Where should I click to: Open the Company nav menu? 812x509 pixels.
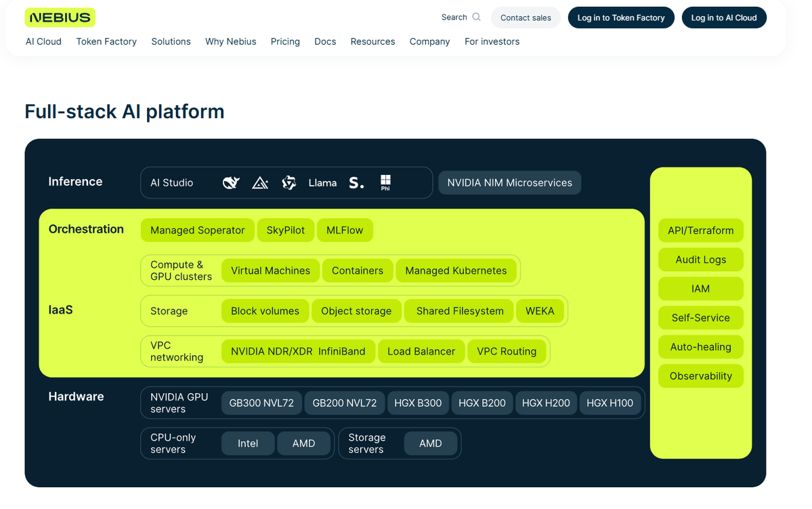pyautogui.click(x=430, y=41)
